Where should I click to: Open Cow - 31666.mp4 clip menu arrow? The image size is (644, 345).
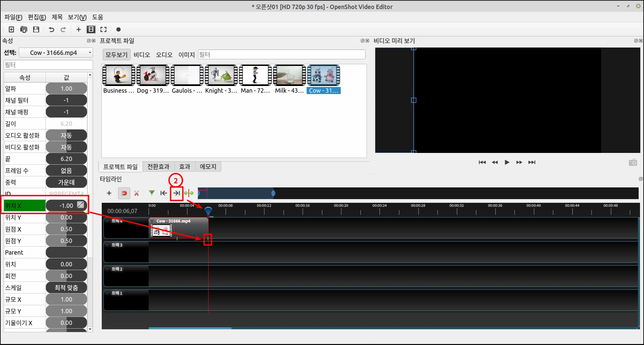(x=152, y=221)
